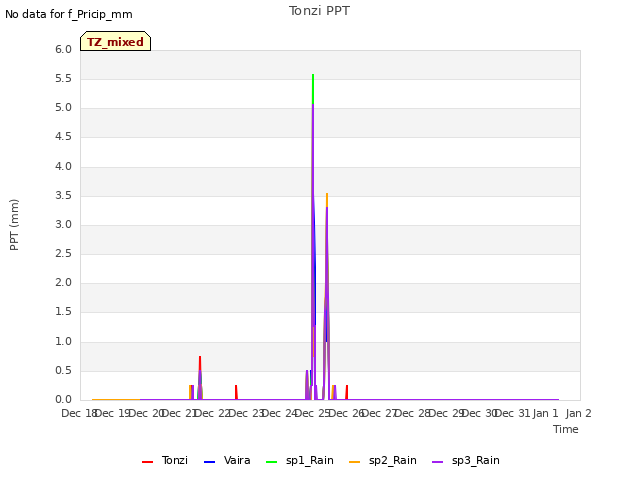Click the 4.0 y-axis tick label

(63, 166)
